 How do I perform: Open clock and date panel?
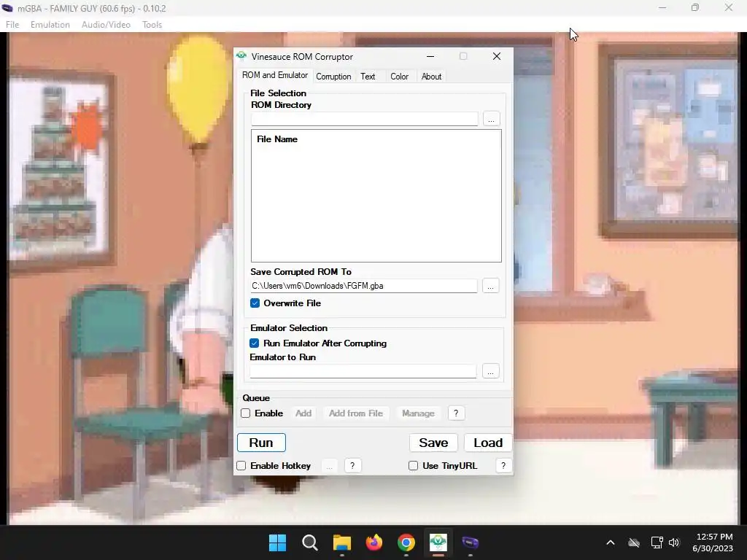[x=713, y=542]
